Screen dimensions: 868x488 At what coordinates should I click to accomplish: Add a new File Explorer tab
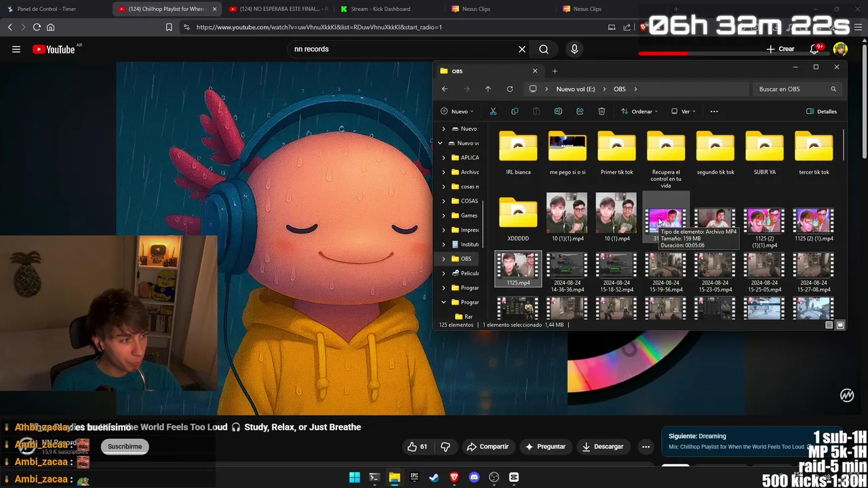555,71
